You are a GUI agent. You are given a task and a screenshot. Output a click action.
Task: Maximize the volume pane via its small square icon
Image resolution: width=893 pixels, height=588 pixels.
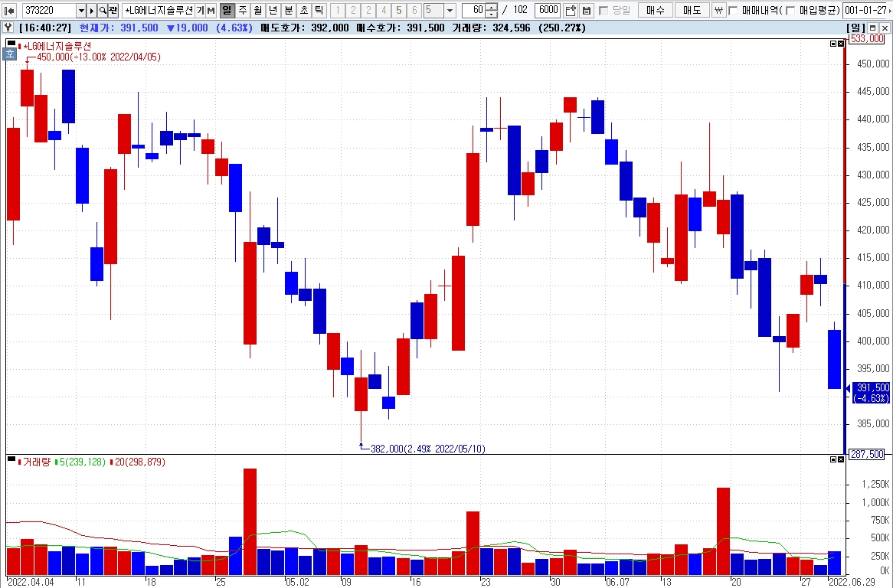click(x=833, y=459)
